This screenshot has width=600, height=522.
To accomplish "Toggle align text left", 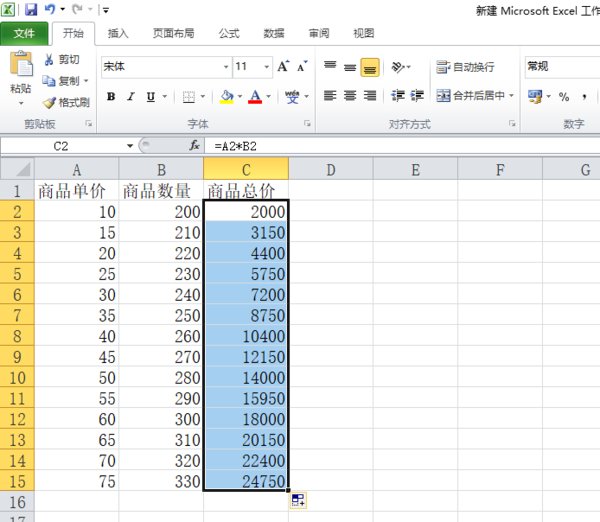I will pos(330,95).
